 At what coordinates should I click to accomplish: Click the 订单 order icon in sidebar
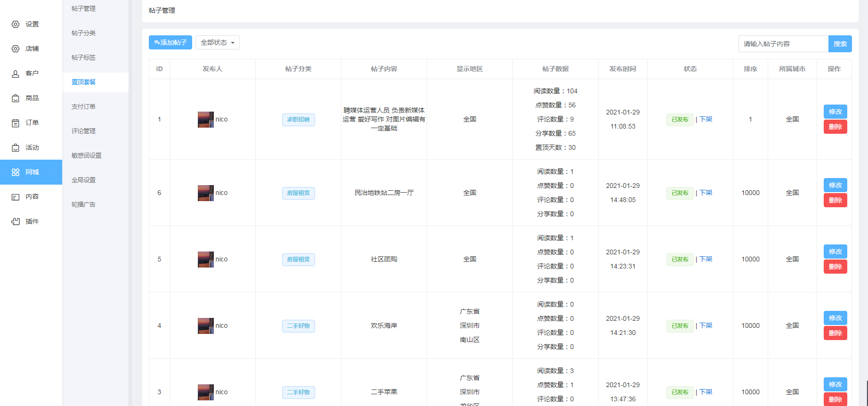pyautogui.click(x=16, y=123)
